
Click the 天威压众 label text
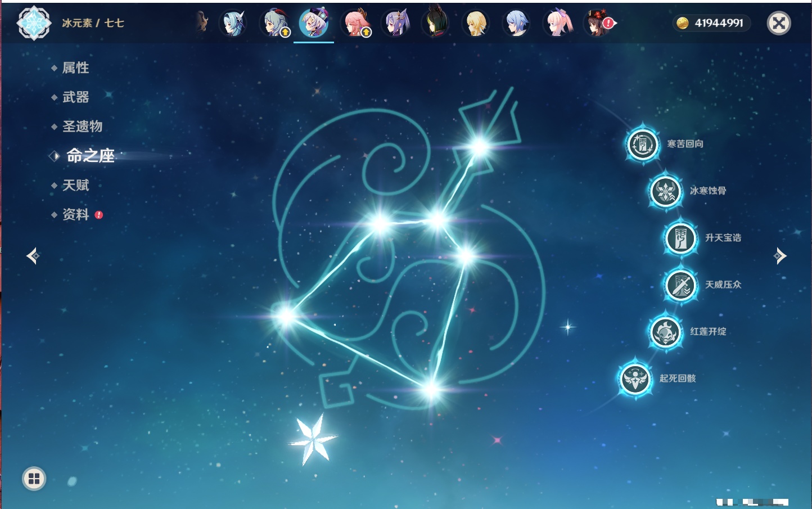coord(723,285)
